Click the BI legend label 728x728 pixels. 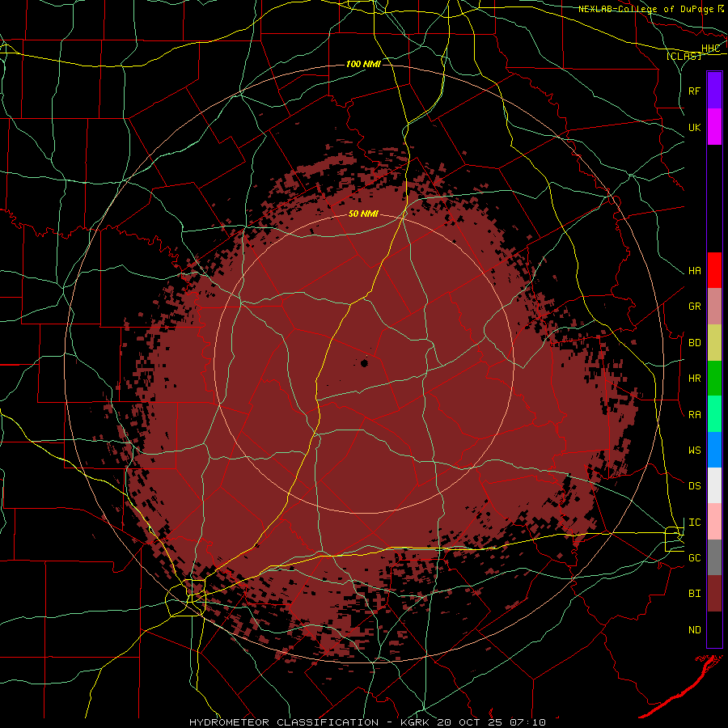tap(694, 594)
